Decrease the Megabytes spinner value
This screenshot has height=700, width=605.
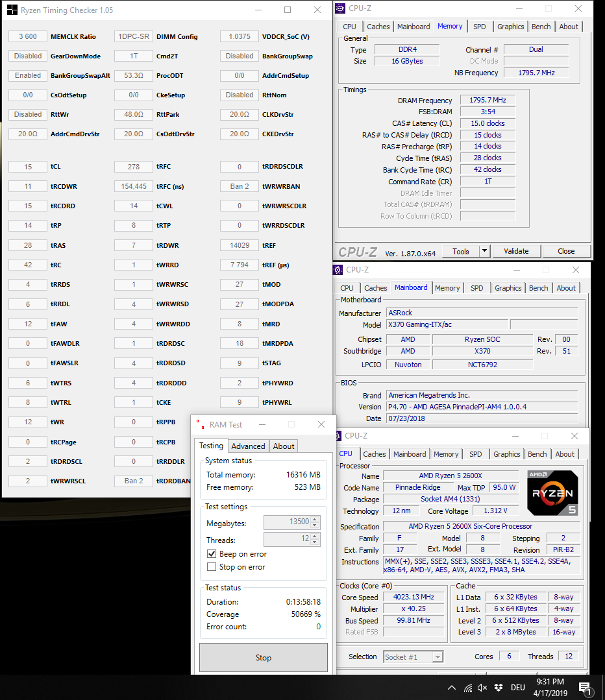point(315,525)
